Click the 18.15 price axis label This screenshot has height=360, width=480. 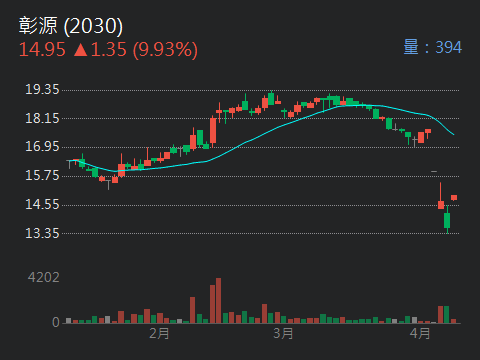tap(42, 118)
